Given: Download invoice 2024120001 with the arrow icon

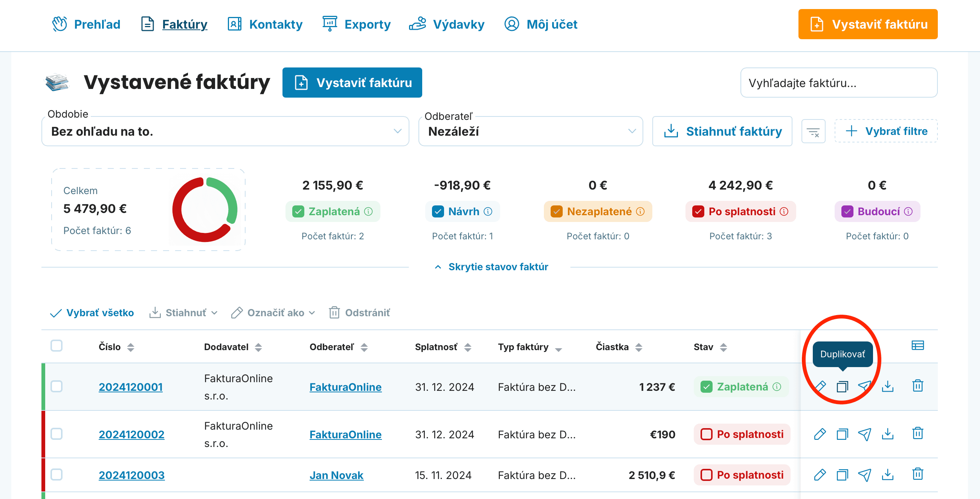Looking at the screenshot, I should [888, 387].
